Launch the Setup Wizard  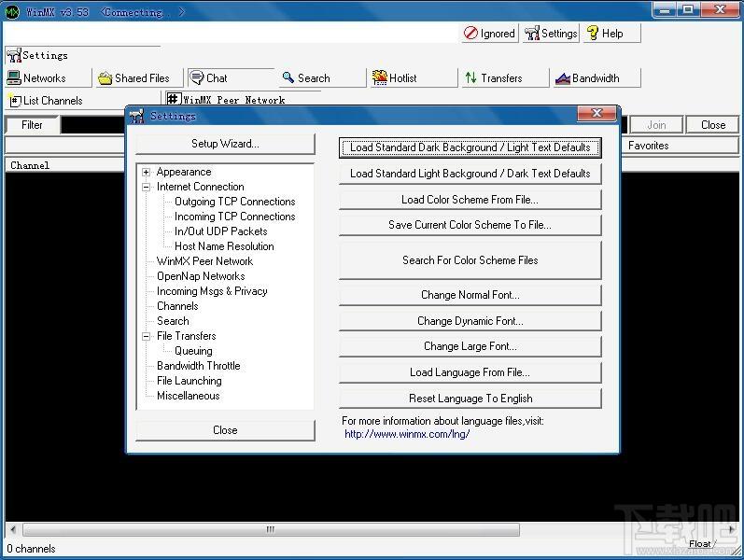[x=225, y=144]
